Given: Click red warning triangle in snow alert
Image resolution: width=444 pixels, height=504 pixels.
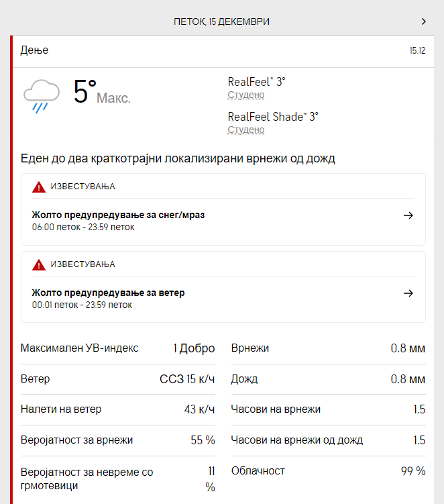Looking at the screenshot, I should tap(39, 187).
